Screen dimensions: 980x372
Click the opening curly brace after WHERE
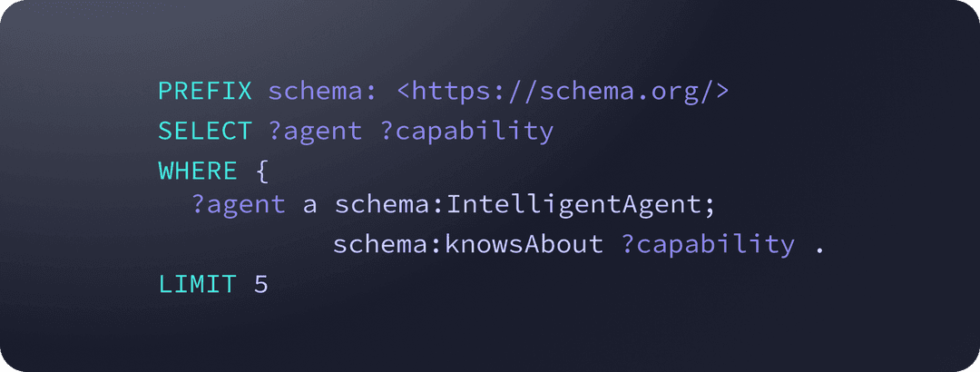point(263,170)
